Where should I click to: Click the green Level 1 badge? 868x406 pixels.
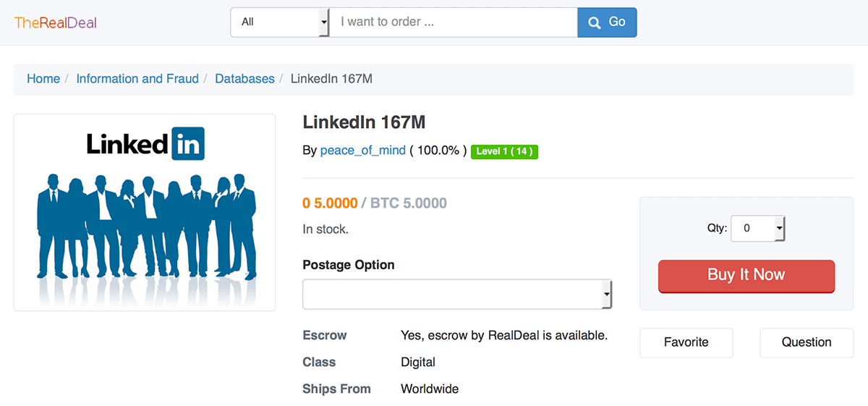504,151
